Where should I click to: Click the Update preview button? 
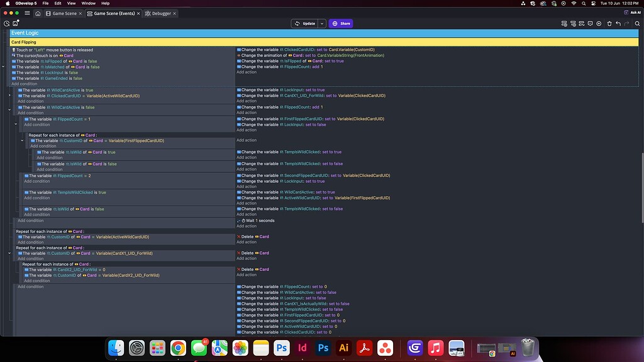(x=305, y=23)
